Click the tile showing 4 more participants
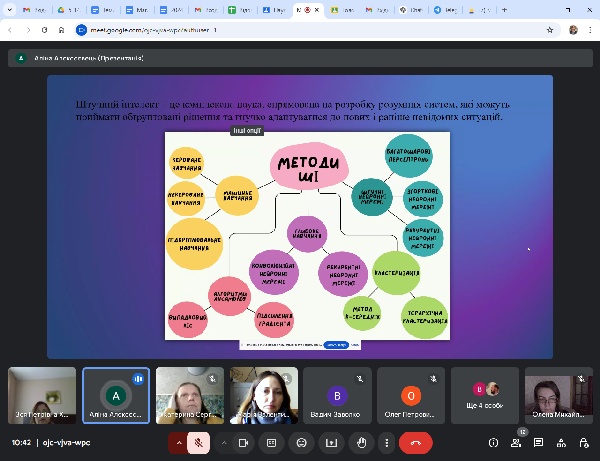Image resolution: width=600 pixels, height=461 pixels. pos(484,395)
